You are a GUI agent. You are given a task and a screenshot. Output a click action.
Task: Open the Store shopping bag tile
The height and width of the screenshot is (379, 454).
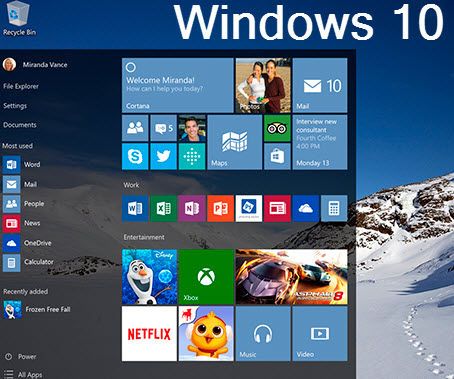click(277, 156)
